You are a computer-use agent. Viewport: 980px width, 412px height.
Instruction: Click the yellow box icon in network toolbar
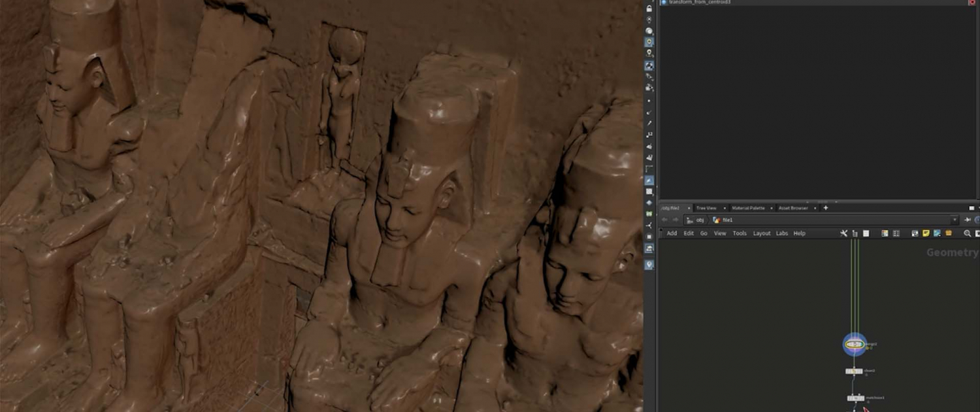coord(948,233)
